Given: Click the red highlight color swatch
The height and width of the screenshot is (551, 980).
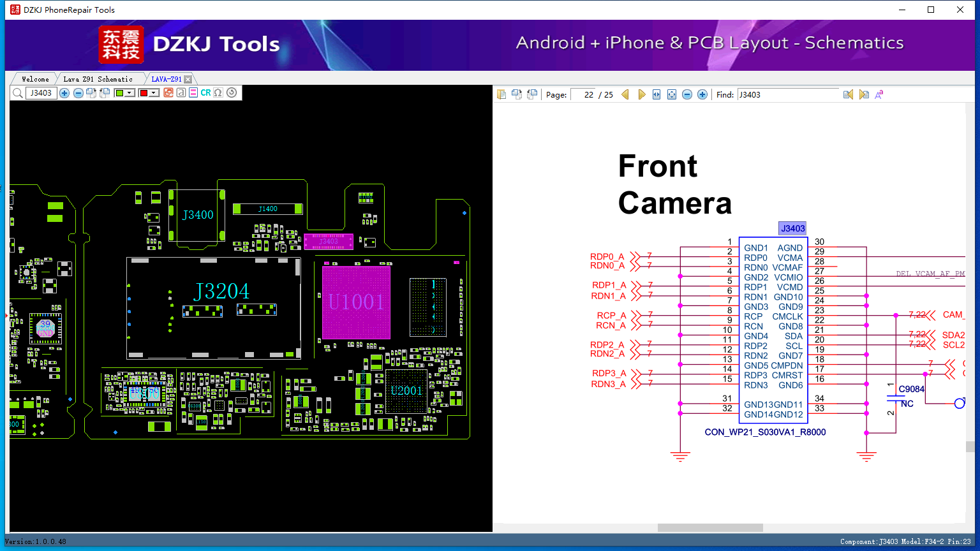Looking at the screenshot, I should [x=144, y=93].
